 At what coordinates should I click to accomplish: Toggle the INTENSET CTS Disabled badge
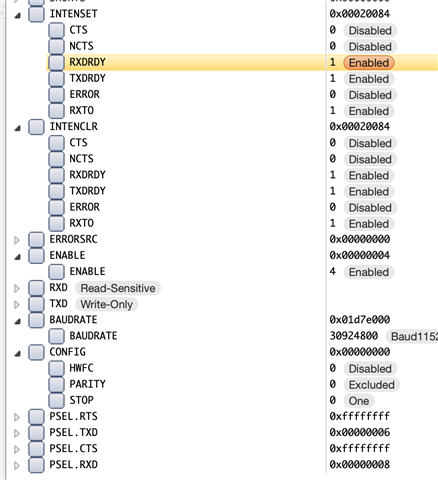370,31
